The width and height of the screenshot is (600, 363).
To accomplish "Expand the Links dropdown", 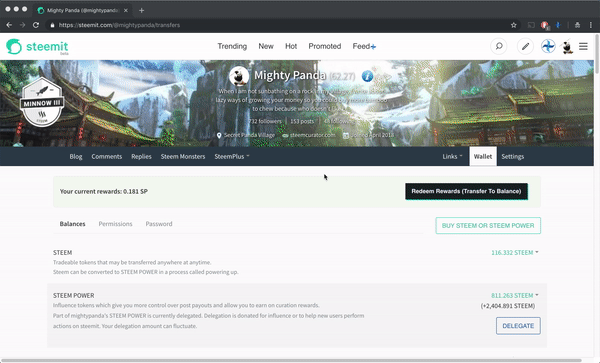I will coord(452,156).
